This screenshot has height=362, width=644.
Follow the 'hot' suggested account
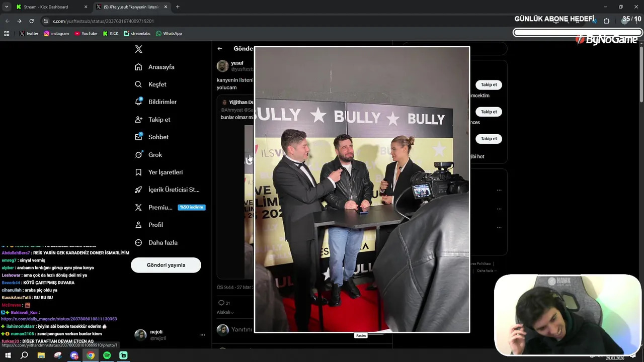tap(489, 138)
